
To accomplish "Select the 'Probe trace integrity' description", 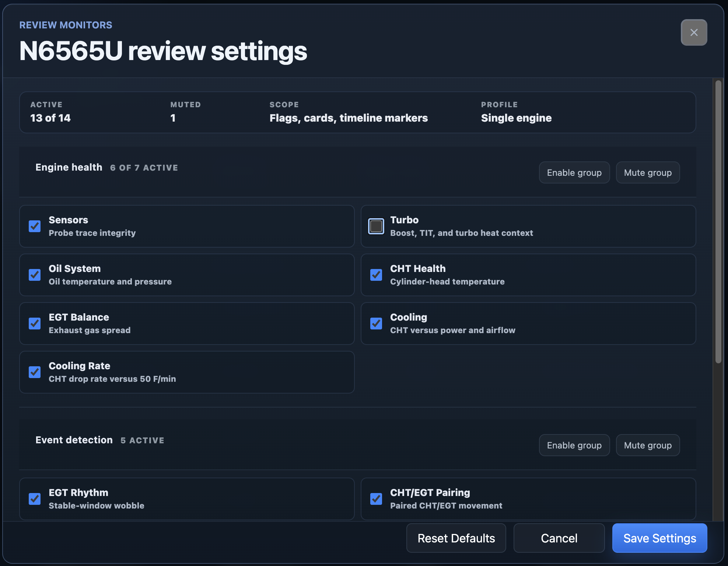I will point(92,233).
